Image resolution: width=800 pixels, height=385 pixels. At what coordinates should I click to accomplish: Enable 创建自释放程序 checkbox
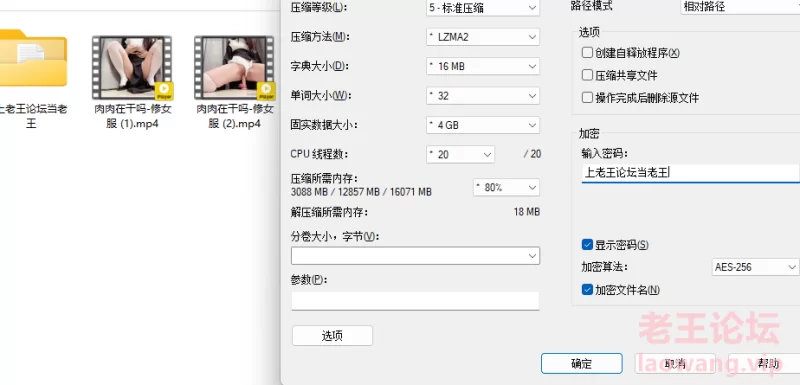point(587,53)
